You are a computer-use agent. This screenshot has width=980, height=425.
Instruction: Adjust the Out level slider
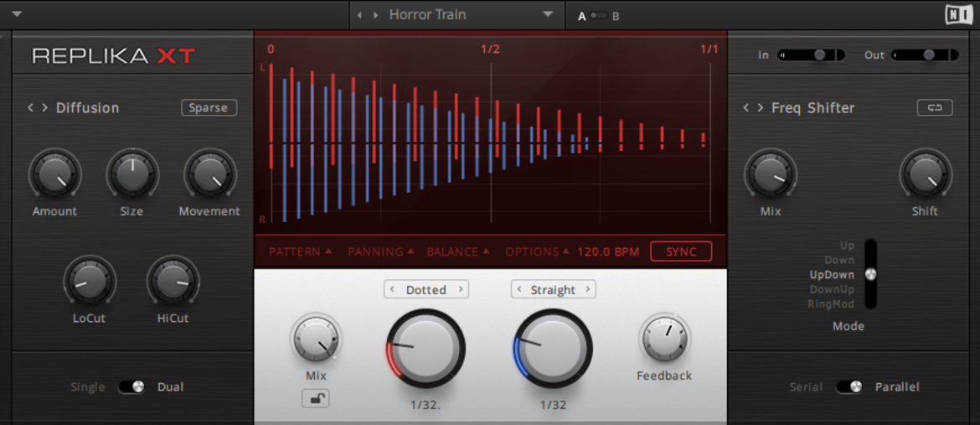pyautogui.click(x=925, y=55)
